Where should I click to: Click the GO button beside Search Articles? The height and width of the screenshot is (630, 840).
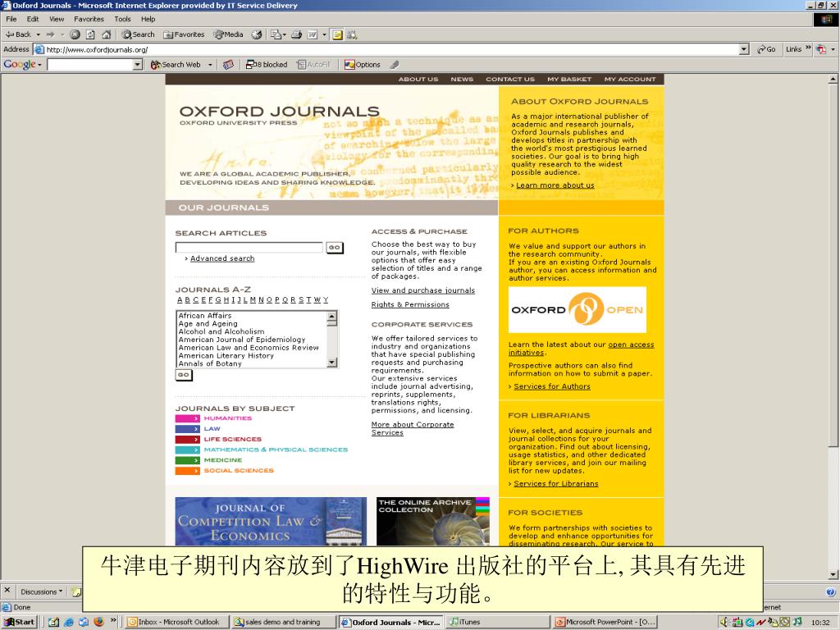pyautogui.click(x=335, y=248)
